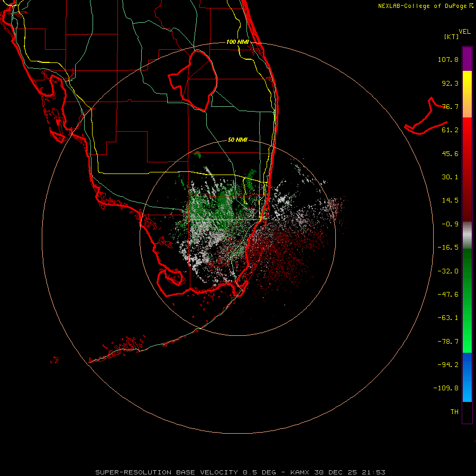Click the 100 NMI range ring label
Viewport: 476px width, 476px height.
(237, 42)
